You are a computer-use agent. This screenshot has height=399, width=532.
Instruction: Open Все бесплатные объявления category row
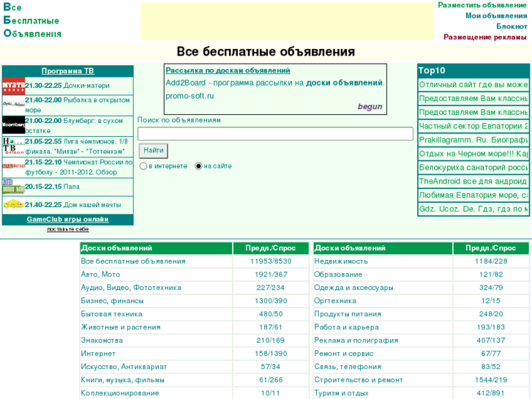tap(133, 261)
